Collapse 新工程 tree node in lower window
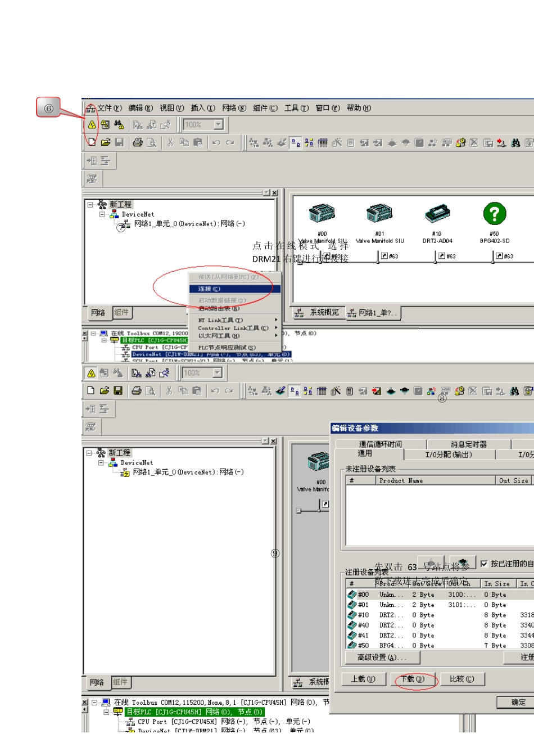 click(x=89, y=453)
